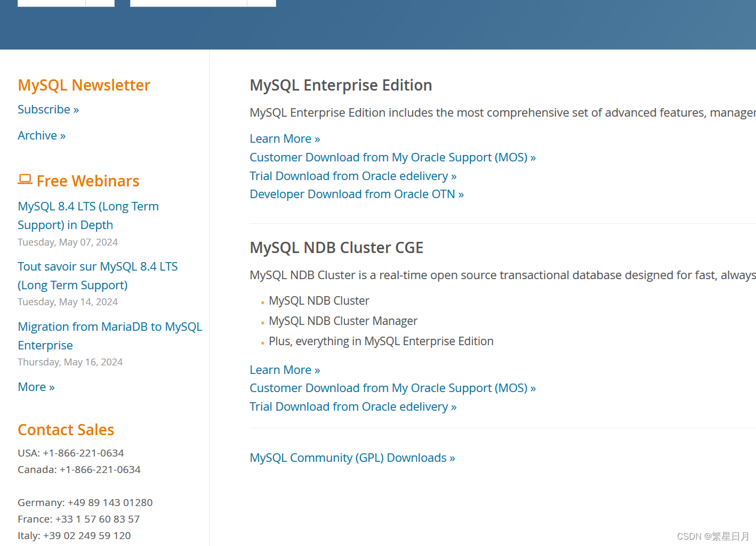
Task: Open Customer Download from MOS under Enterprise Edition
Action: pos(392,157)
